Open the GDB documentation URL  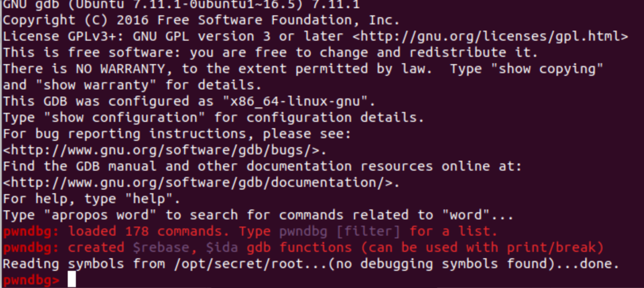(x=201, y=182)
